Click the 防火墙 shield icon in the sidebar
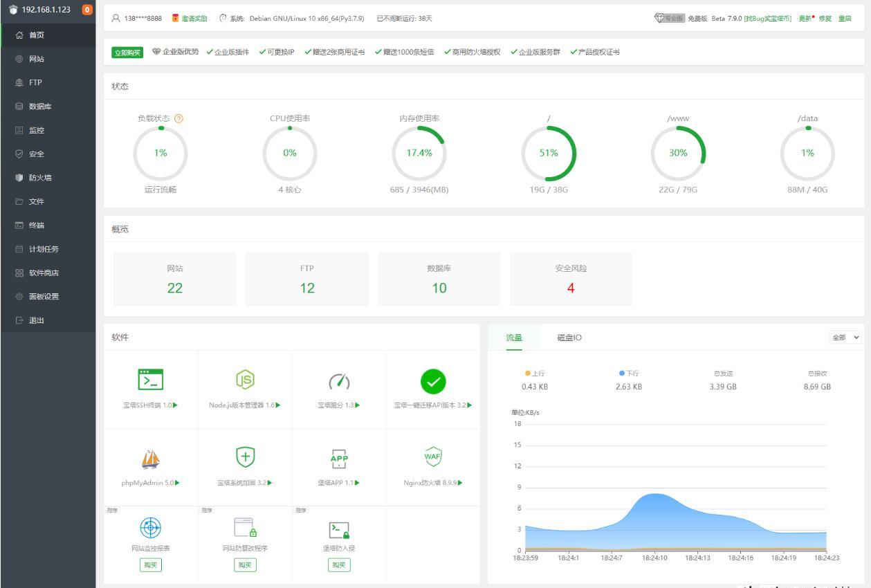Viewport: 871px width, 588px height. pos(19,178)
